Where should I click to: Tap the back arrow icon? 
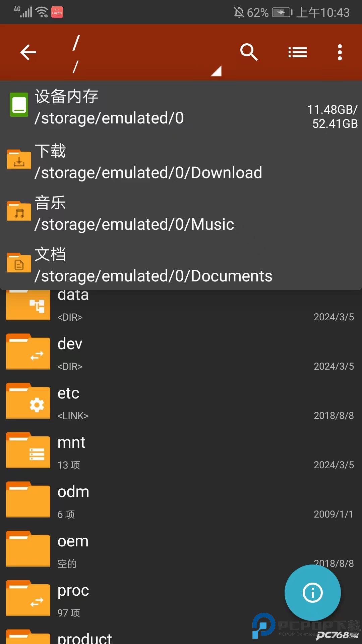(28, 52)
